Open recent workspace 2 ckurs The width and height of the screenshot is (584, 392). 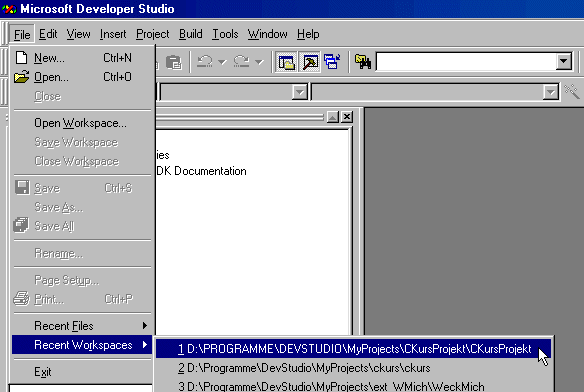point(353,368)
